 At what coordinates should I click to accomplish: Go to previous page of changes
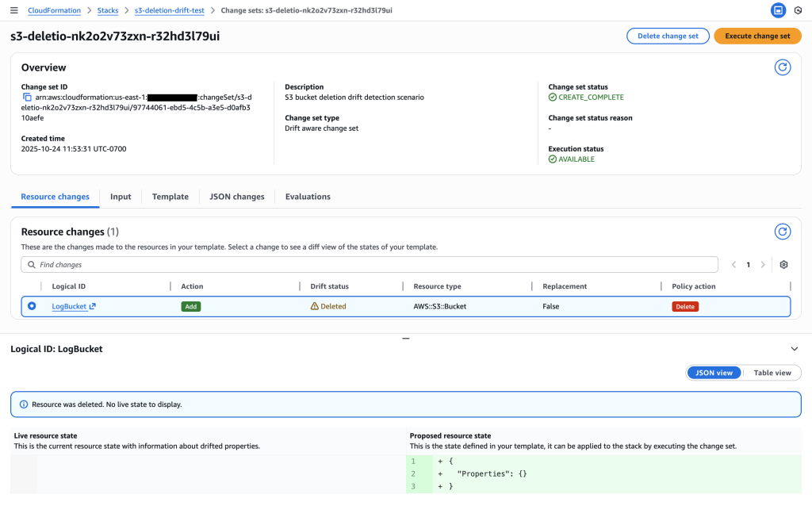(733, 265)
